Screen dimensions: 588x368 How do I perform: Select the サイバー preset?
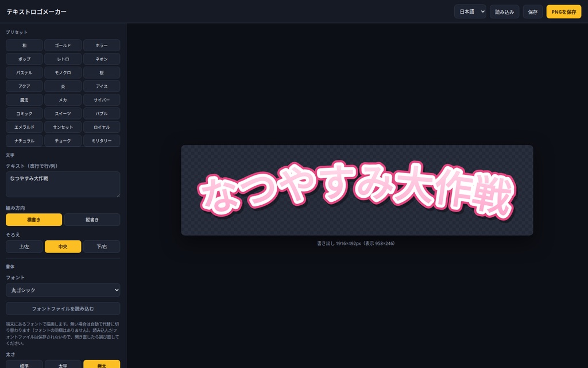(x=102, y=100)
